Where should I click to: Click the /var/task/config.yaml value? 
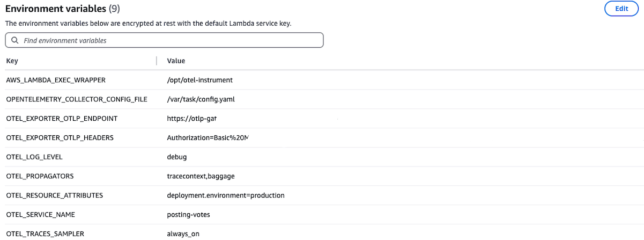pos(201,99)
